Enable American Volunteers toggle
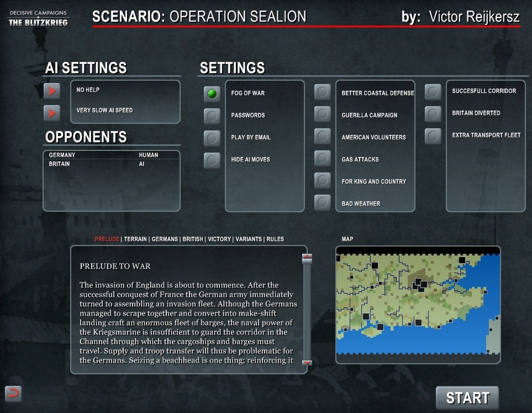Viewport: 532px width, 413px height. coord(322,136)
